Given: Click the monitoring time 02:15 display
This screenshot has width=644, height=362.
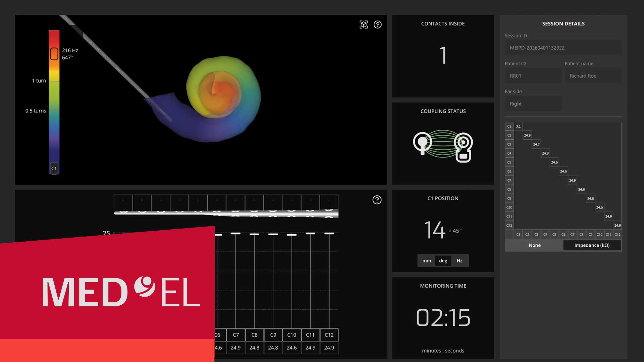Looking at the screenshot, I should [x=443, y=317].
